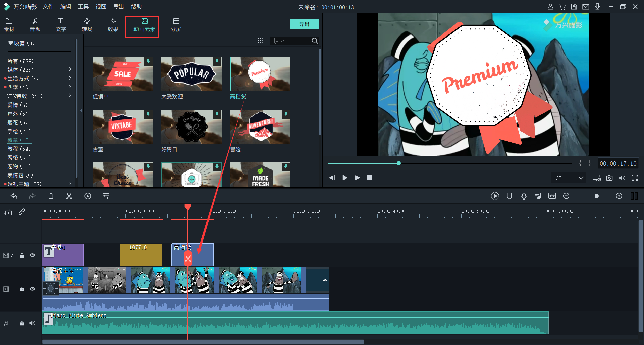
Task: Expand the VFX特效 (241) category
Action: pos(70,96)
